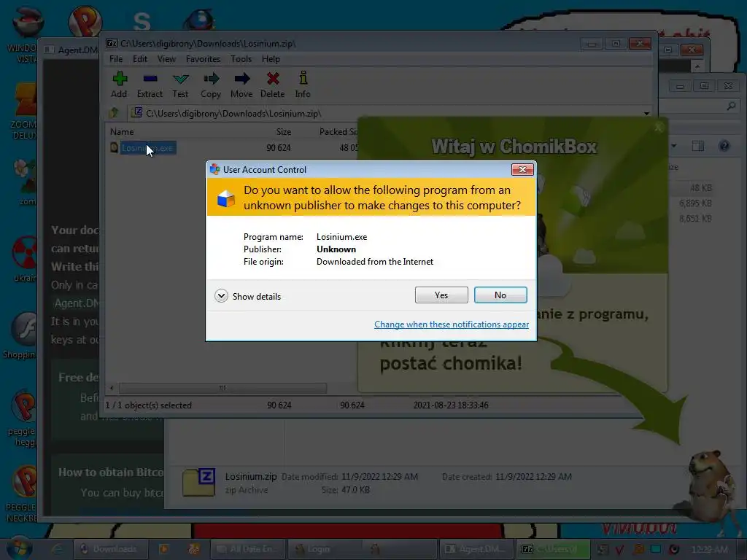
Task: Open the Tools menu in 7-Zip
Action: pyautogui.click(x=241, y=59)
